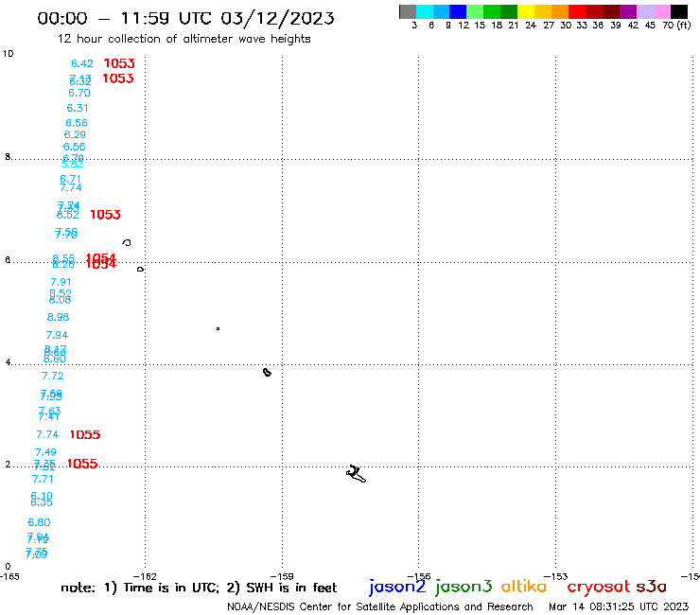Click the latitude axis label 8
Screen dimensions: 700x615
click(x=8, y=157)
